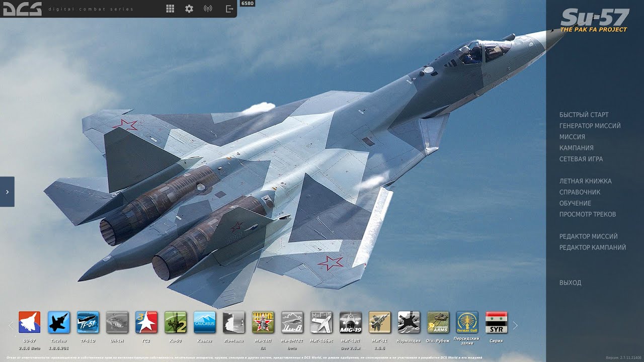
Task: Open СЕТЕВАЯ ИГРА multiplayer menu
Action: tap(581, 159)
